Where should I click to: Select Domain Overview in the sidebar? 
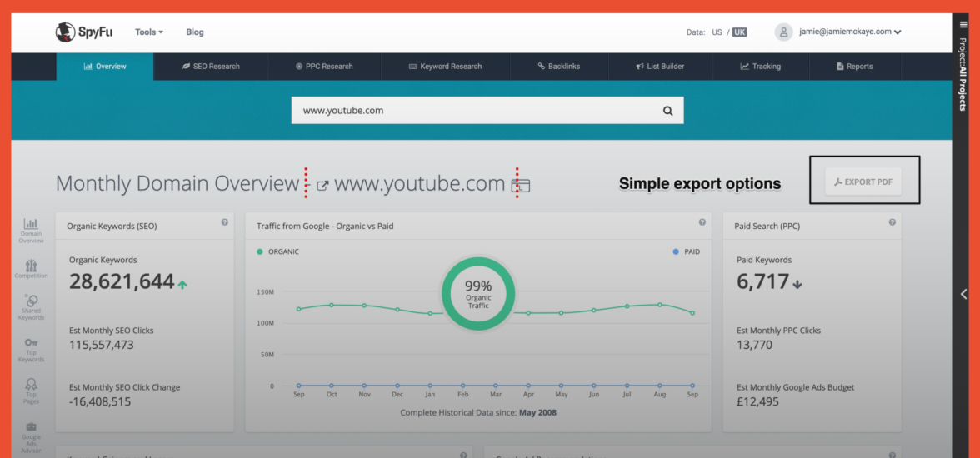click(31, 231)
